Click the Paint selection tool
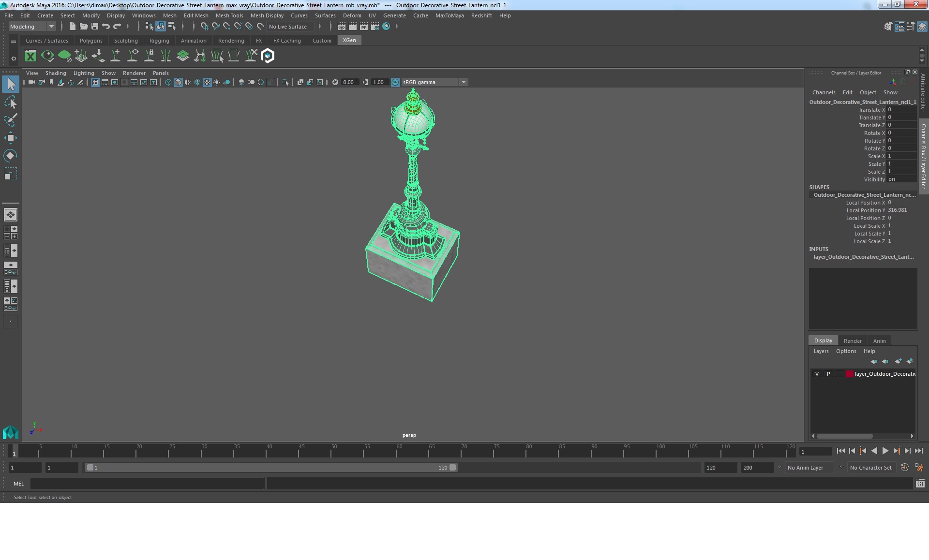 [10, 120]
